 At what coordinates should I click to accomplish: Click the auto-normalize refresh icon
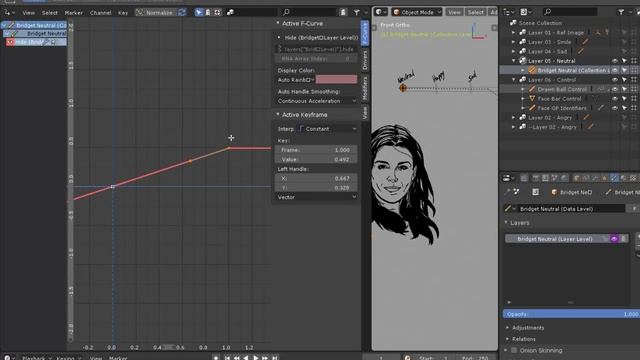[x=182, y=13]
